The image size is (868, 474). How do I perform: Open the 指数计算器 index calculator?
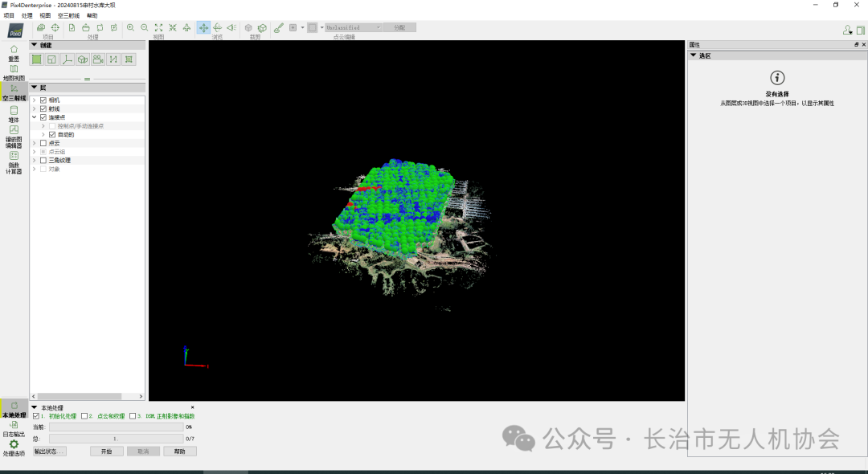[14, 162]
